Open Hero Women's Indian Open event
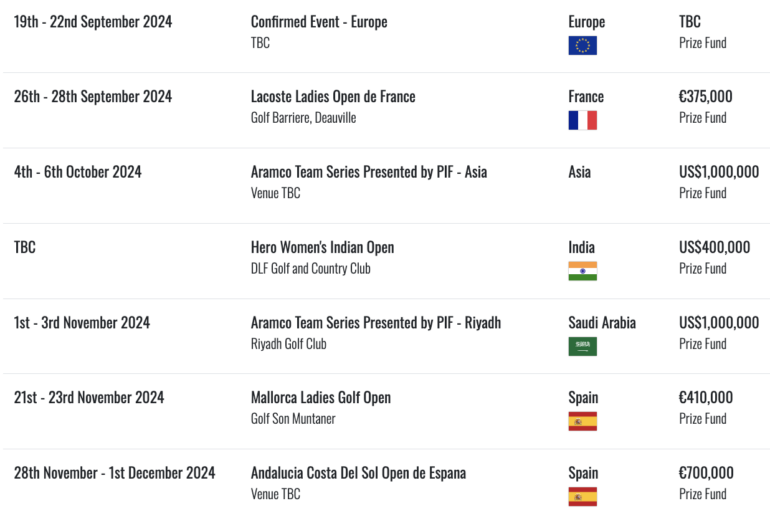The image size is (770, 516). [x=322, y=247]
